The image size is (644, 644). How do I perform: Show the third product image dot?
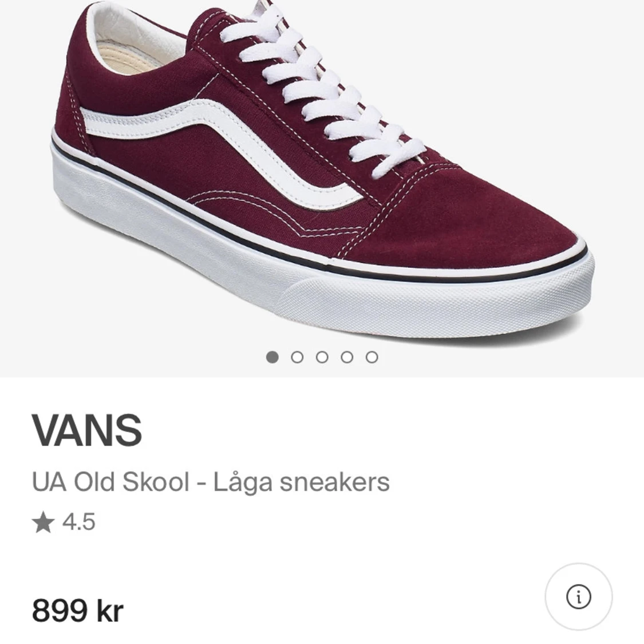tap(322, 357)
